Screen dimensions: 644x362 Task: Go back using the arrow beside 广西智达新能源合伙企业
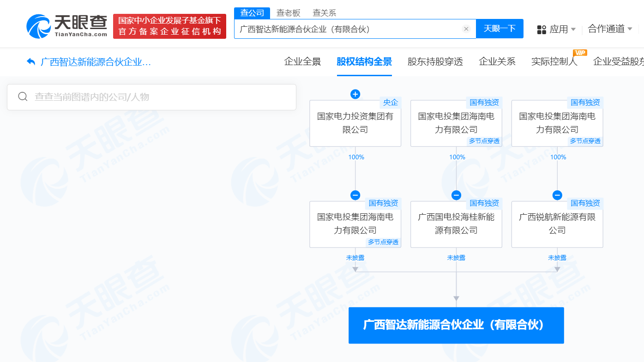point(31,61)
